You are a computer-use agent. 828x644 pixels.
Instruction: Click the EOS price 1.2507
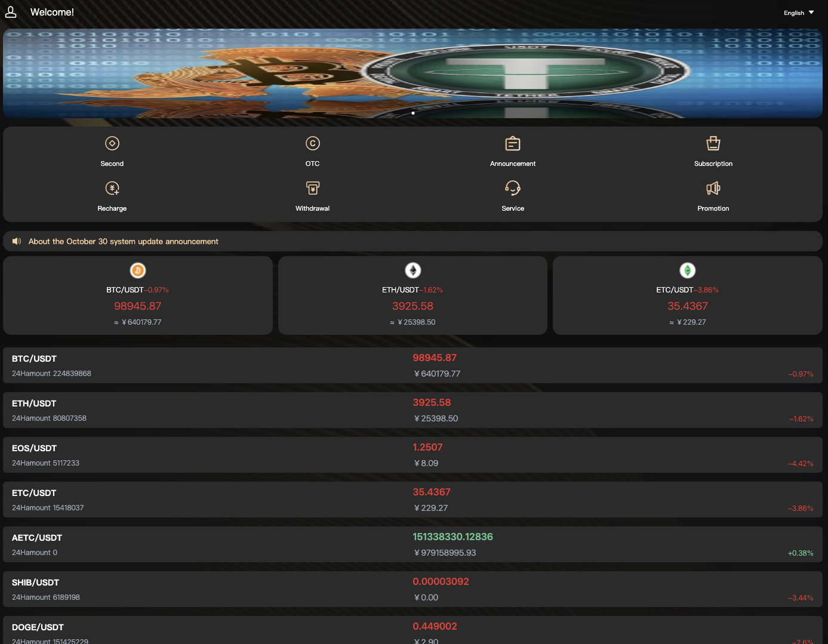coord(427,448)
